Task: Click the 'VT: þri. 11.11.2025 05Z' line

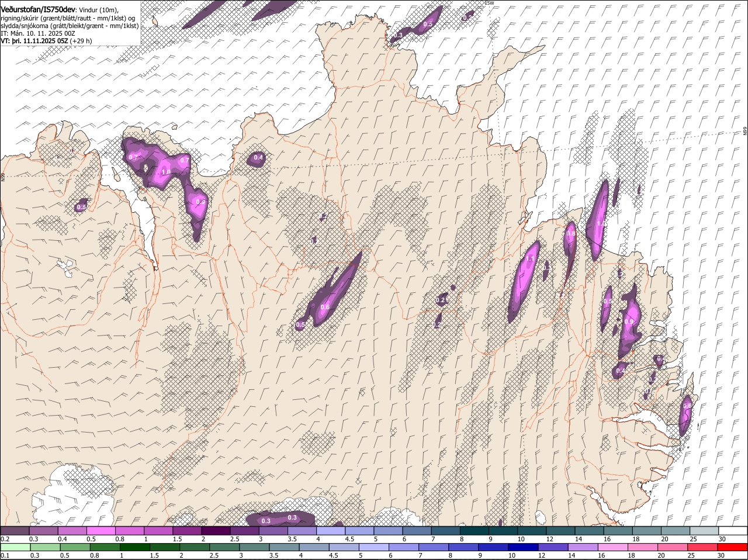Action: (34, 41)
